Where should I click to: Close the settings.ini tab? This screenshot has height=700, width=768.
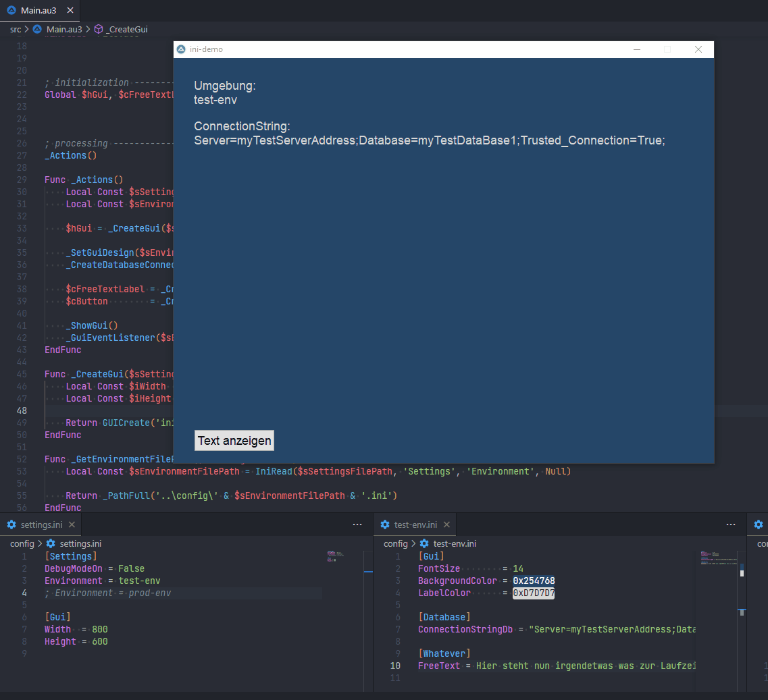pyautogui.click(x=72, y=524)
